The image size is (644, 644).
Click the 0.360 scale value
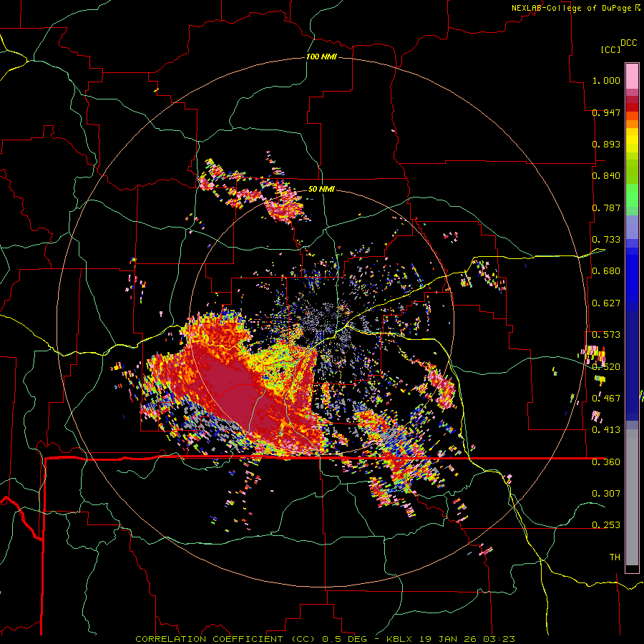coord(606,462)
